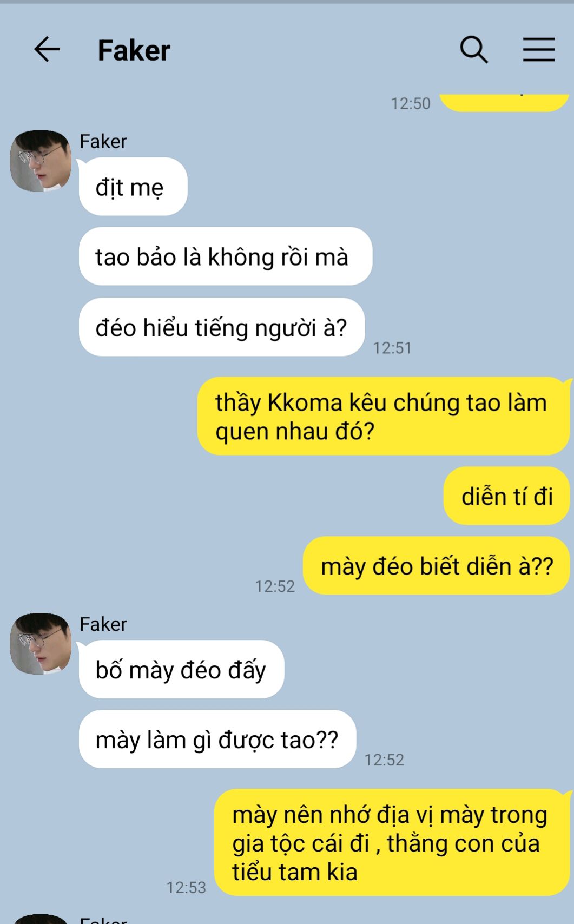574x924 pixels.
Task: Tap the partial yellow bubble beside 12:50
Action: click(504, 103)
